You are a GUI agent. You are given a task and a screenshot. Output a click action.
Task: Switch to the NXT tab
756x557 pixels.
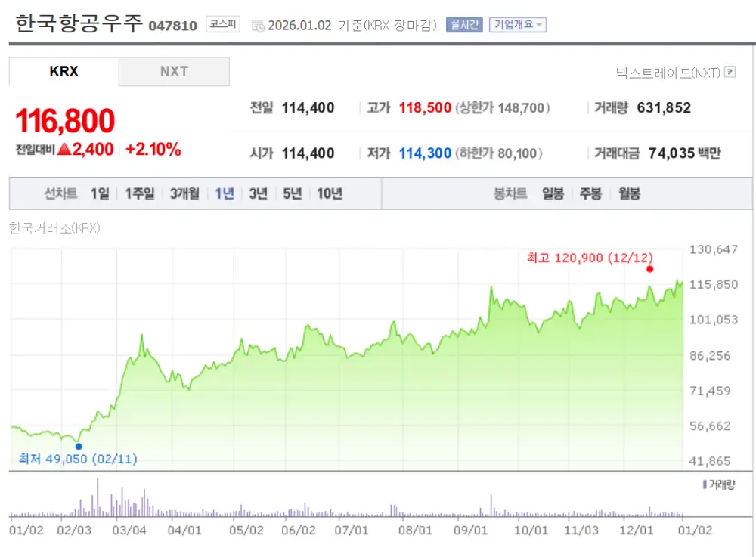tap(174, 71)
